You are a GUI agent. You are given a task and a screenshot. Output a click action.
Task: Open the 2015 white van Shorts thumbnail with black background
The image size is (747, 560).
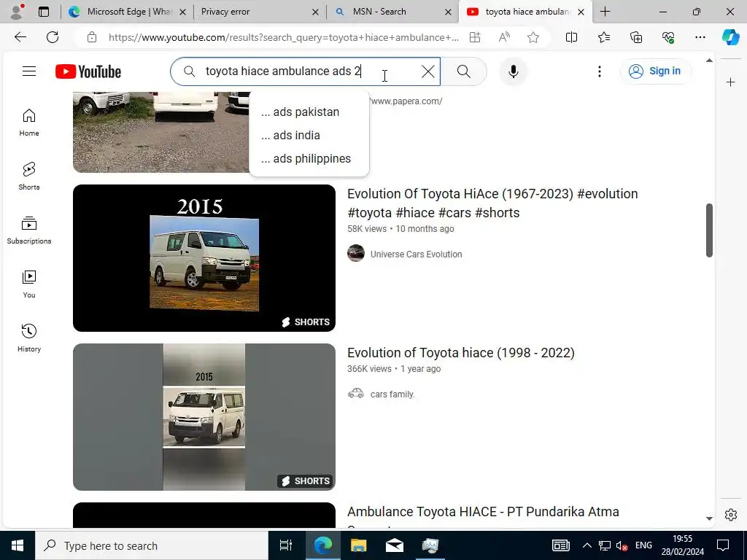tap(204, 258)
